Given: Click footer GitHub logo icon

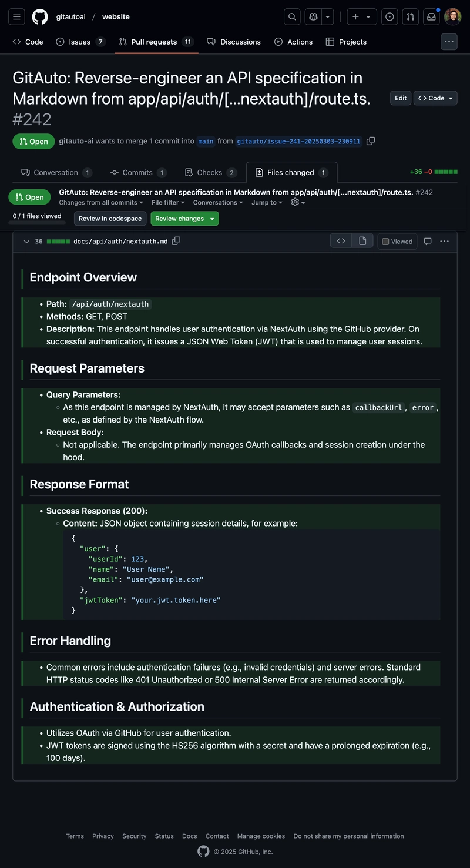Looking at the screenshot, I should pyautogui.click(x=203, y=852).
